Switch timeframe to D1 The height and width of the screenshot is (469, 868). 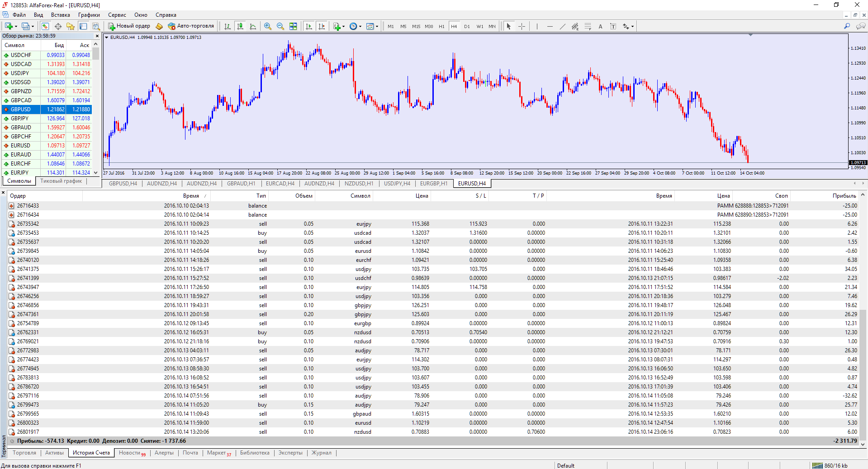[467, 26]
